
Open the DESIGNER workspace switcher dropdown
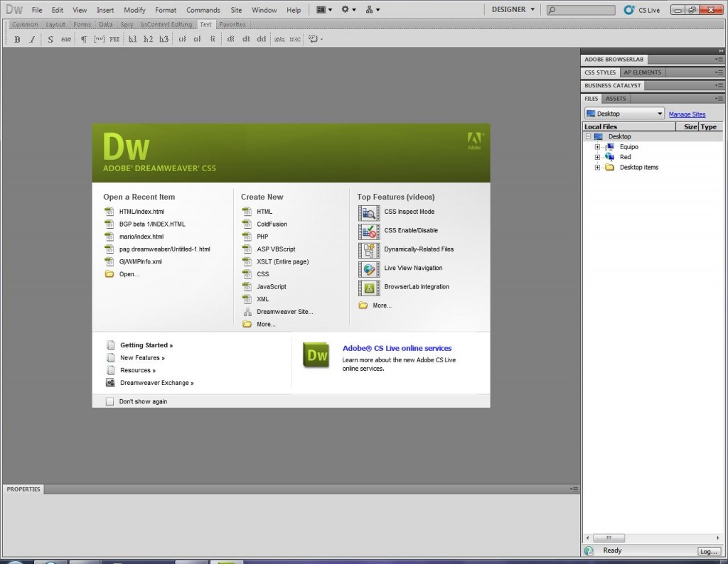[511, 9]
